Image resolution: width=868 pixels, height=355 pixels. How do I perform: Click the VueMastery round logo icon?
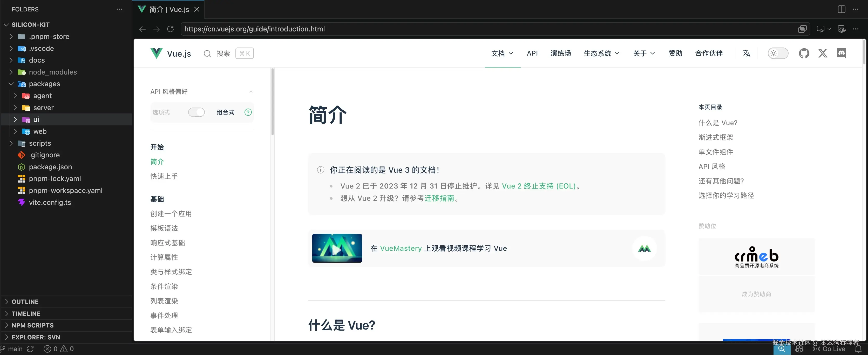point(644,249)
